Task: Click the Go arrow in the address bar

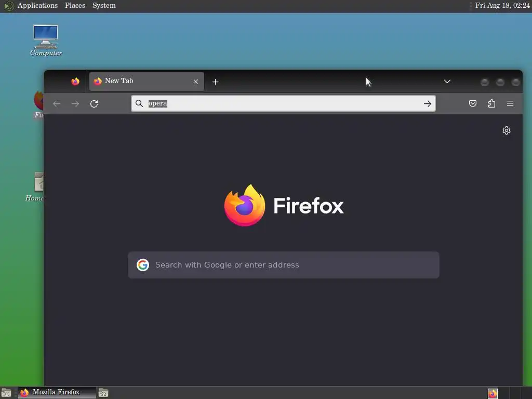Action: point(428,103)
